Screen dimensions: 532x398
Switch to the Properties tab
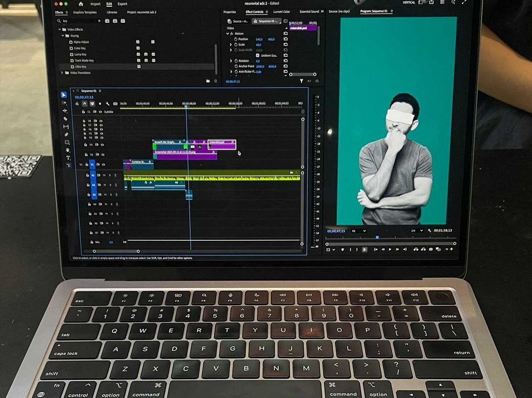pyautogui.click(x=230, y=12)
